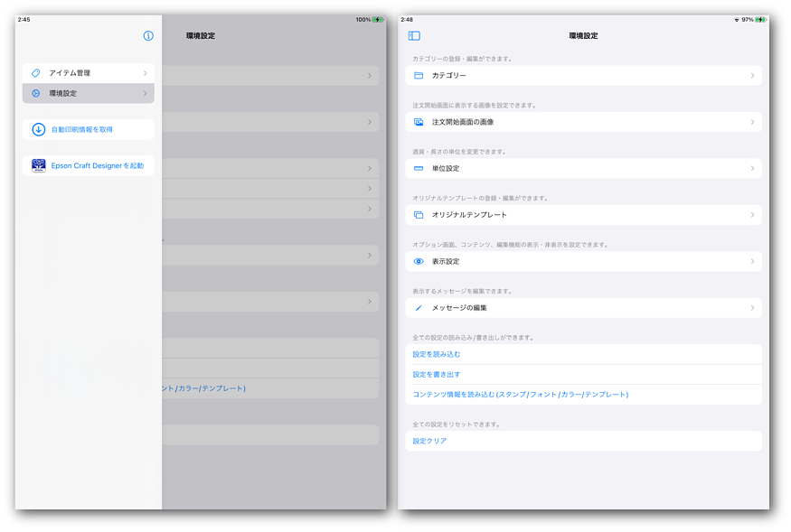The image size is (791, 532).
Task: Tap the 設定を書き出す link
Action: pos(437,375)
